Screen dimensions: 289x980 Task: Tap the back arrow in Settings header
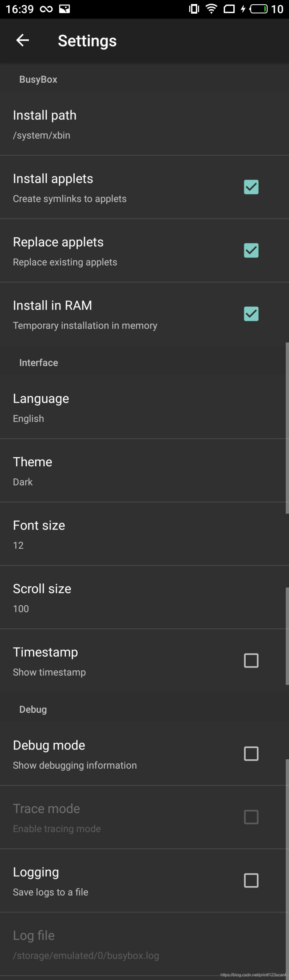point(22,40)
